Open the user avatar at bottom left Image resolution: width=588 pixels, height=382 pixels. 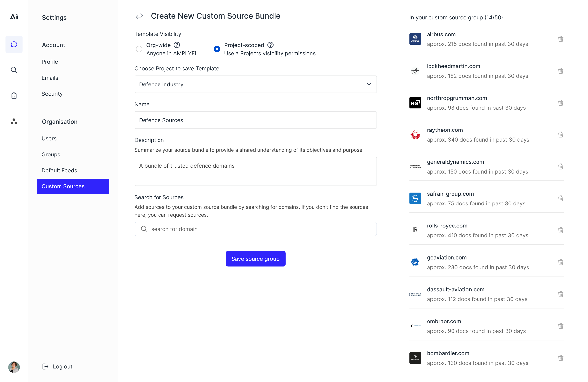[x=14, y=367]
